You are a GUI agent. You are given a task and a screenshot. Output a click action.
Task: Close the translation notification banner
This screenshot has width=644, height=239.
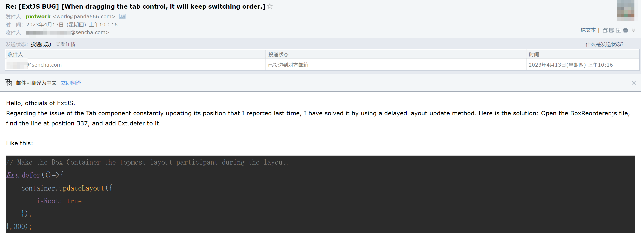[634, 83]
